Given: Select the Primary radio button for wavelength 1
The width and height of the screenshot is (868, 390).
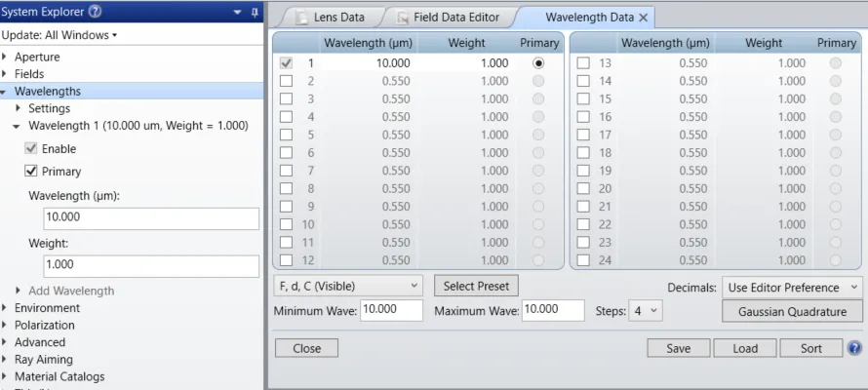Looking at the screenshot, I should 538,63.
